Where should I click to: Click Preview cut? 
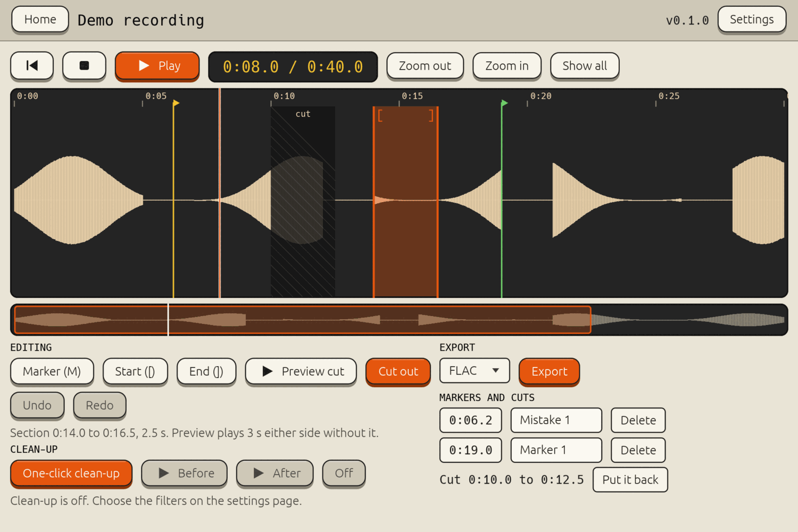[x=301, y=371]
